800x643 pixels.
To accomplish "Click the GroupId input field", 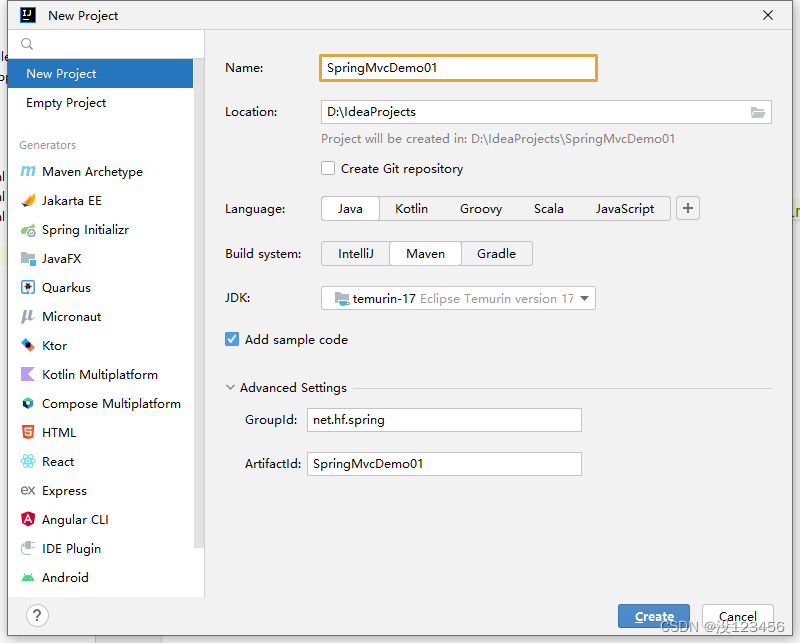I will pos(444,420).
